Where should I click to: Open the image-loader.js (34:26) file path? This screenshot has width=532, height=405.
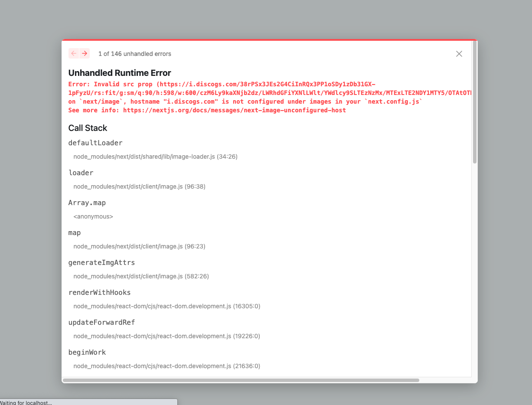tap(156, 157)
